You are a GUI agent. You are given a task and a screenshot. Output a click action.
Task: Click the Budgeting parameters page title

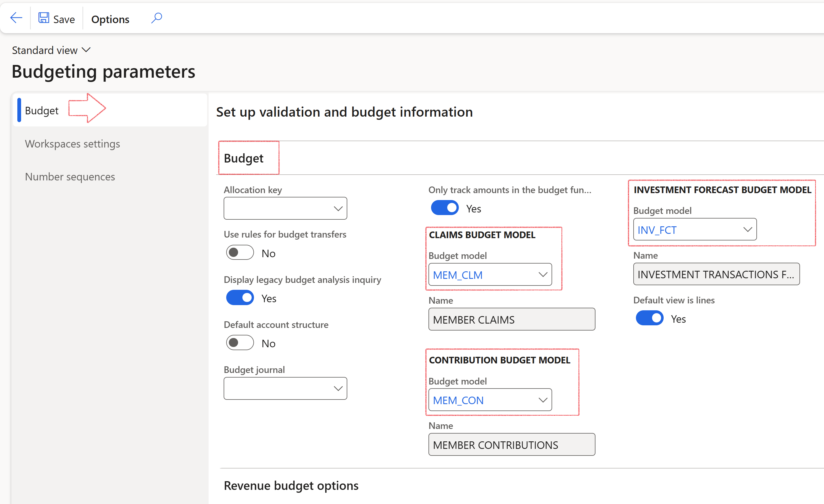point(103,71)
